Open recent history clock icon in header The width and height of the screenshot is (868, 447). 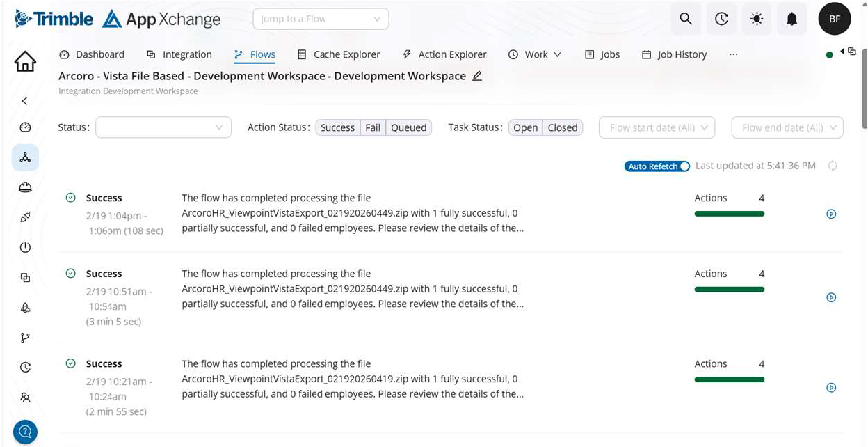(721, 19)
